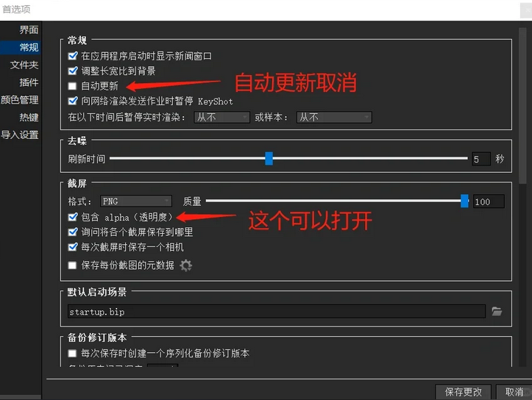Click the 质量 value field showing 100
This screenshot has width=532, height=400.
click(x=489, y=201)
